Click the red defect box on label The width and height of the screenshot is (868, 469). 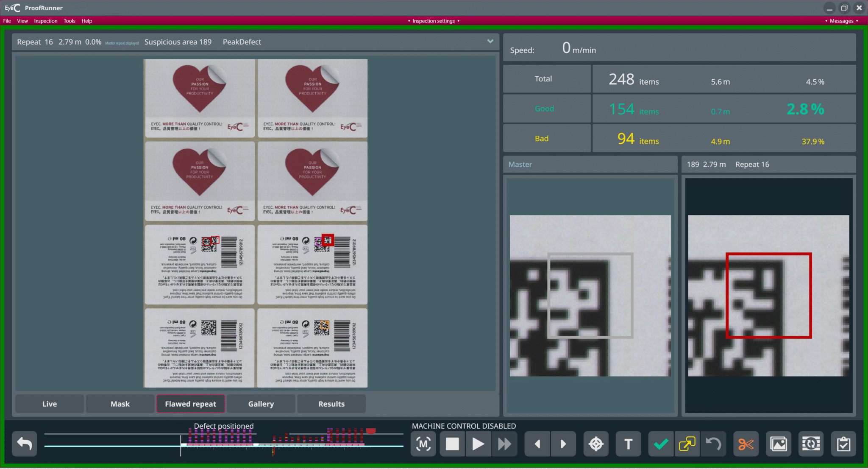pyautogui.click(x=328, y=240)
